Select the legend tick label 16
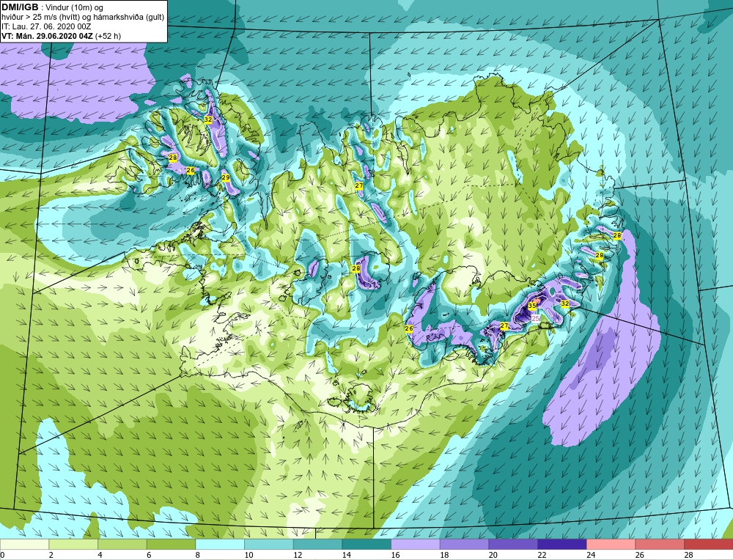This screenshot has height=560, width=733. tap(395, 555)
